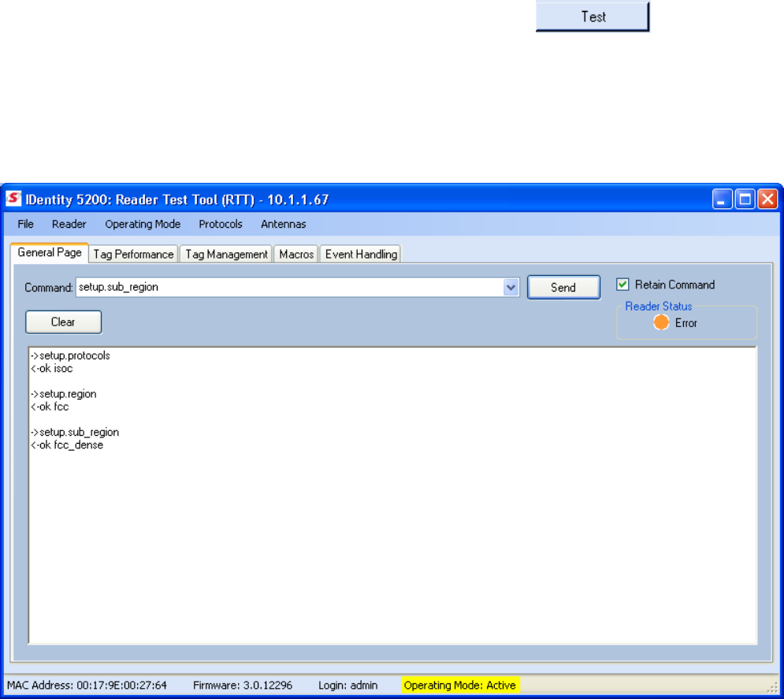
Task: Open the File menu
Action: pyautogui.click(x=25, y=224)
